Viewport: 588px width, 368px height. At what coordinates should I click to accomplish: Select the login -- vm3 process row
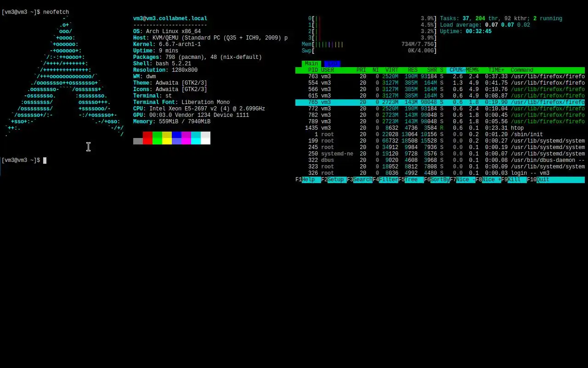tap(440, 173)
